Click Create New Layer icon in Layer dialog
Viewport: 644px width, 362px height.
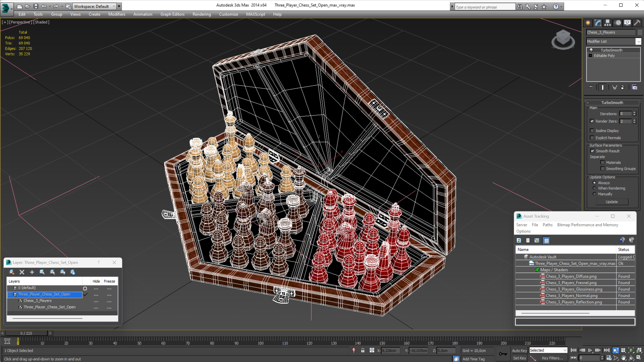click(12, 272)
